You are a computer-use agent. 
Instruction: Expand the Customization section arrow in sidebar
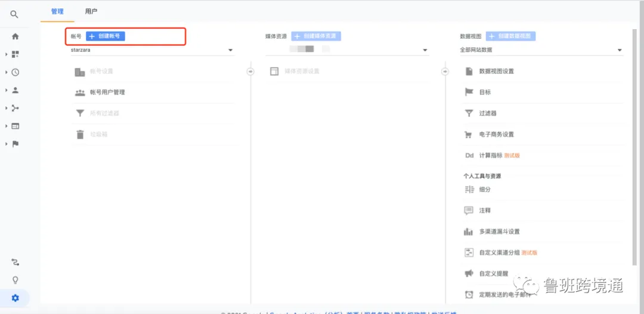7,54
